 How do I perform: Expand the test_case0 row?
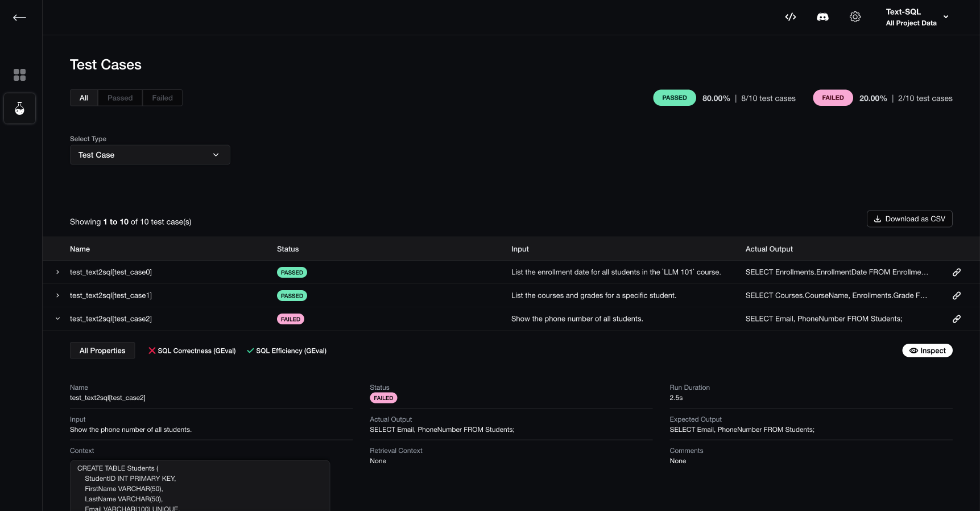pyautogui.click(x=57, y=273)
